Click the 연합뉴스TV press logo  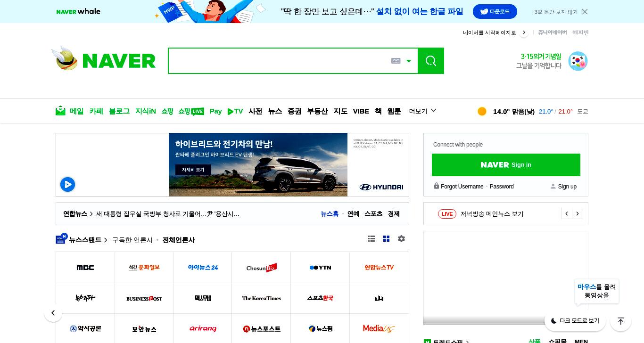pyautogui.click(x=379, y=268)
